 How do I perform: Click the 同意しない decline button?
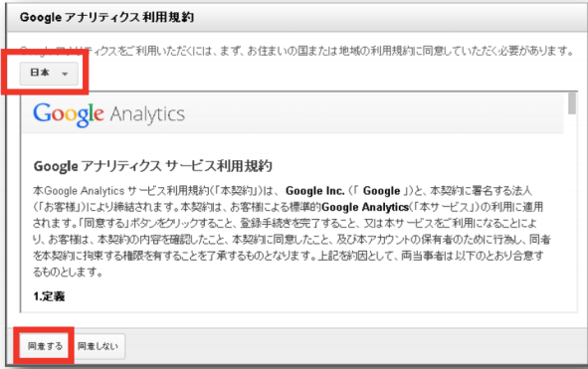pos(98,346)
